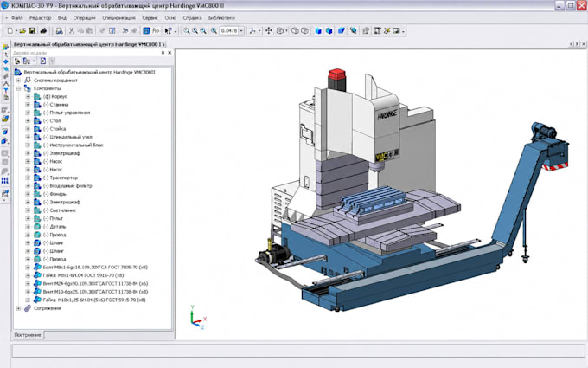Create a new document with the New icon
This screenshot has height=368, width=588.
click(x=10, y=31)
